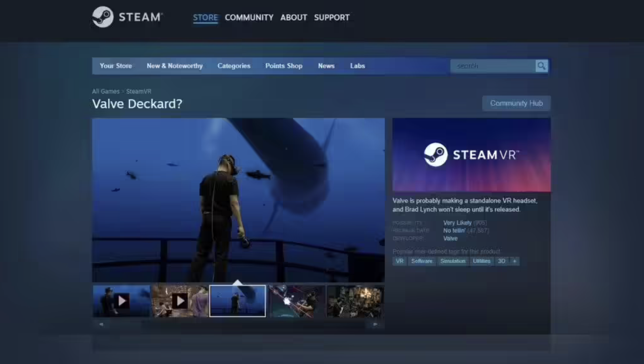Image resolution: width=644 pixels, height=364 pixels.
Task: Play the second video thumbnail
Action: (x=180, y=301)
